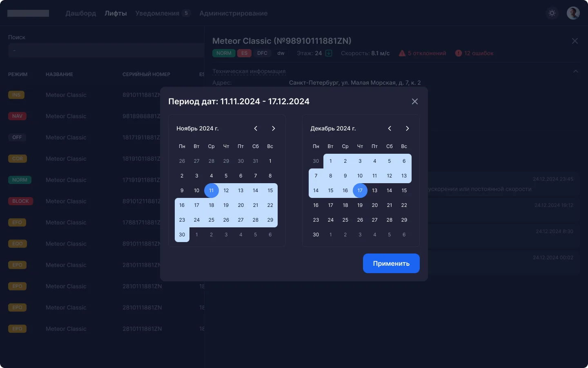The width and height of the screenshot is (588, 368).
Task: Open the 12 ошибок link
Action: tap(479, 53)
